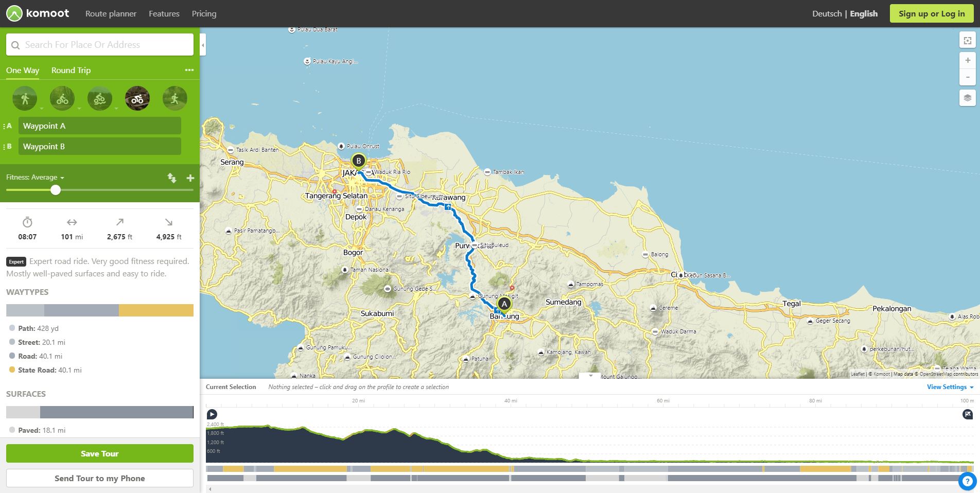Reverse the waypoint order with arrows icon

pos(172,178)
